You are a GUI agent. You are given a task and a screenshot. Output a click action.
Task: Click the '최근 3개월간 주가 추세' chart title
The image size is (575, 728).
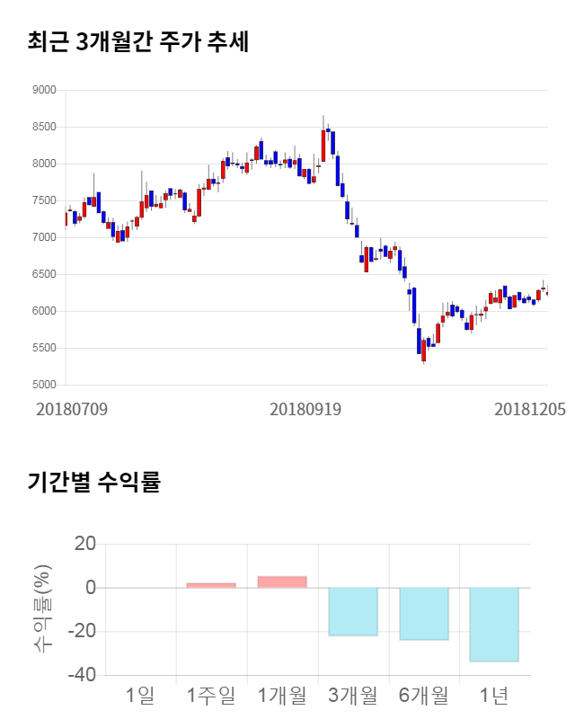tap(138, 42)
